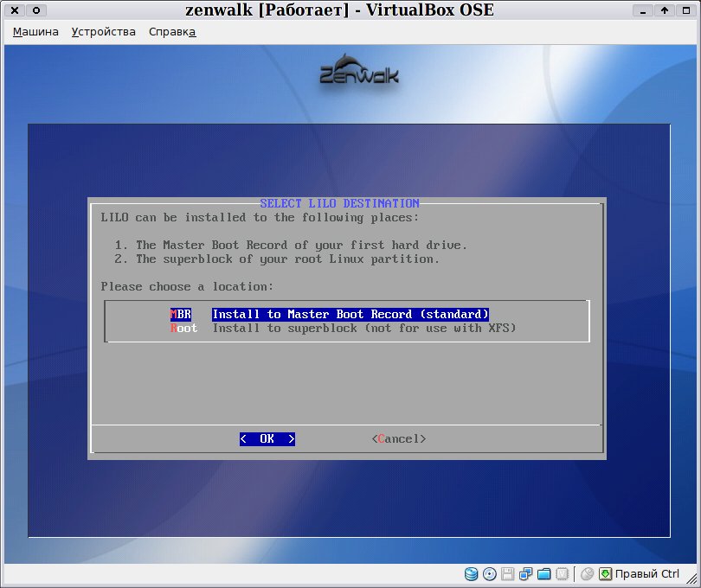Click the window resize grip corner

tap(691, 579)
